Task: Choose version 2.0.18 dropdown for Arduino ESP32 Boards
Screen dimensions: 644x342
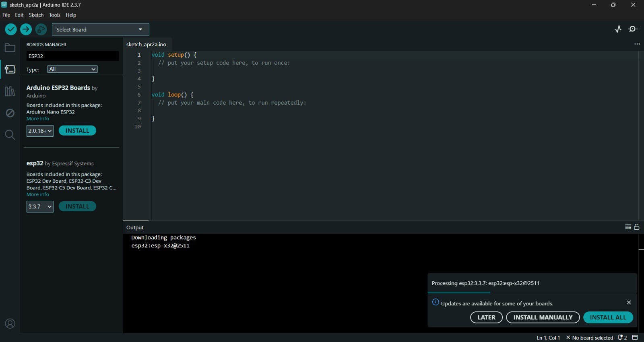Action: point(40,131)
